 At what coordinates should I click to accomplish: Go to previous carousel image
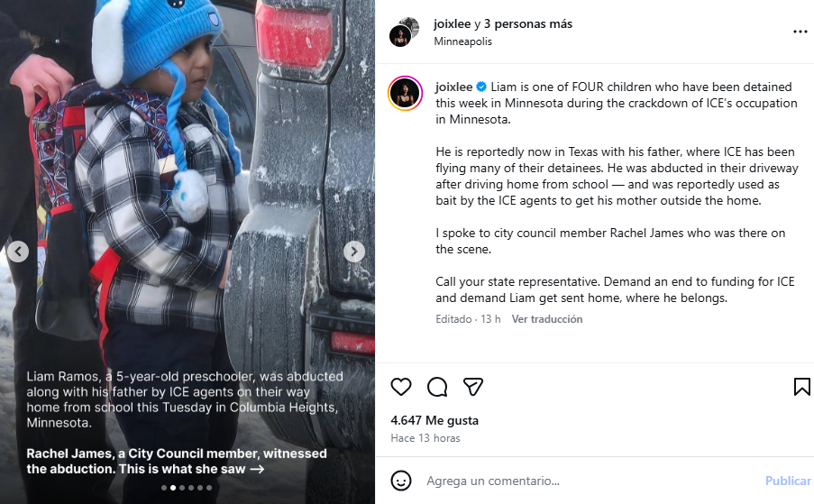coord(18,252)
